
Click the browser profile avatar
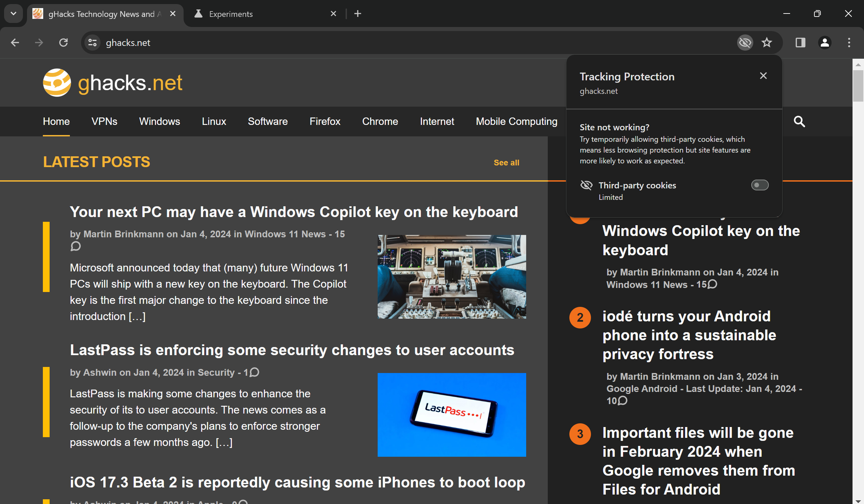pyautogui.click(x=825, y=43)
